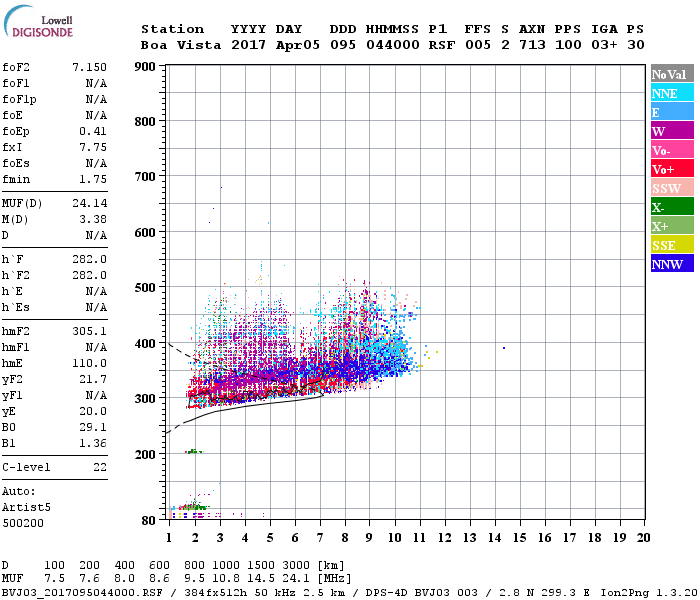This screenshot has height=600, width=700.
Task: Select the X- dark green legend swatch
Action: point(672,207)
